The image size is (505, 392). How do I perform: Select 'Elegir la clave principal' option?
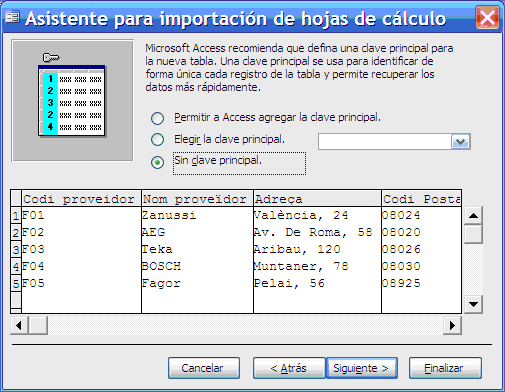[158, 139]
